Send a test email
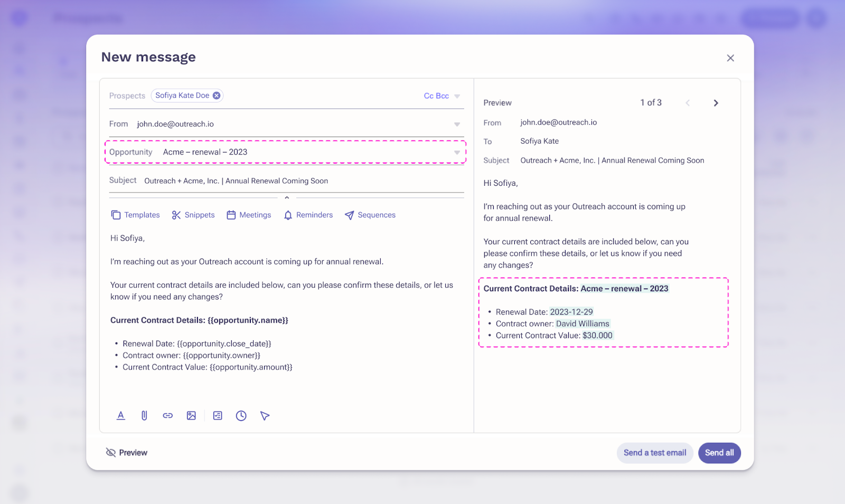The image size is (845, 504). pyautogui.click(x=655, y=453)
